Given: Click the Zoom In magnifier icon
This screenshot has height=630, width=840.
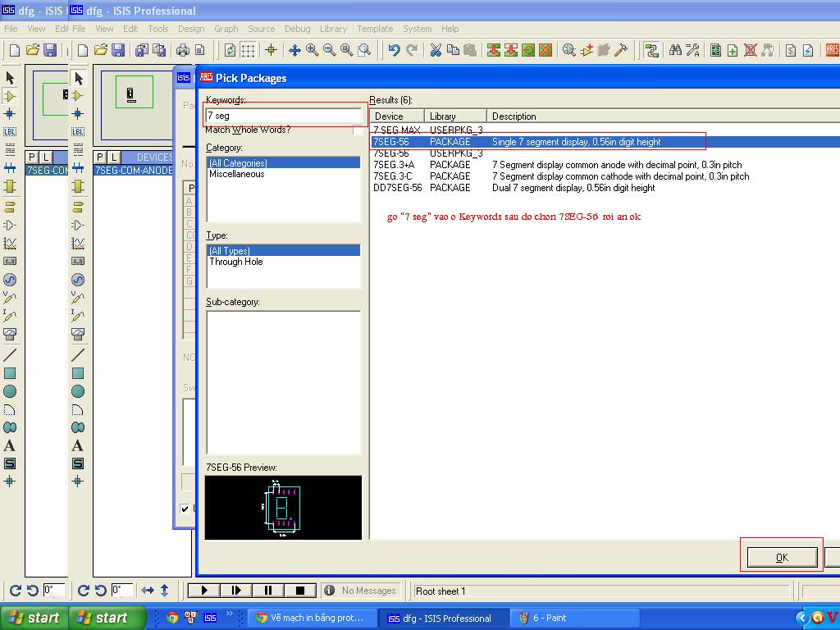Looking at the screenshot, I should pyautogui.click(x=312, y=50).
